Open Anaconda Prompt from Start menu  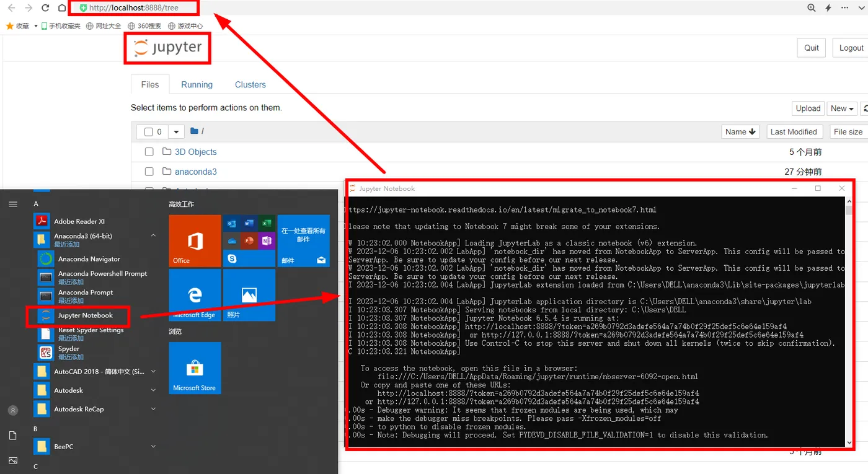point(86,296)
